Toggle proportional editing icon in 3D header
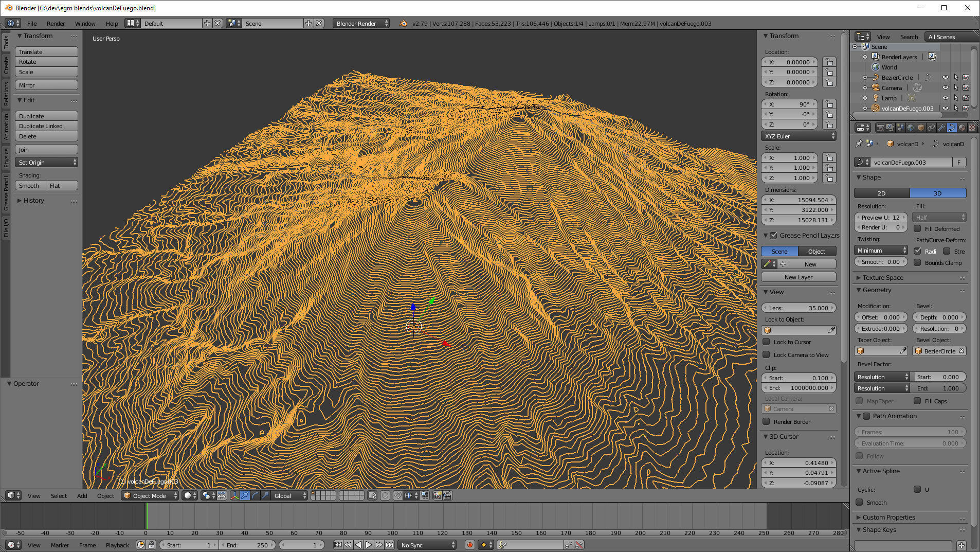 (x=385, y=495)
